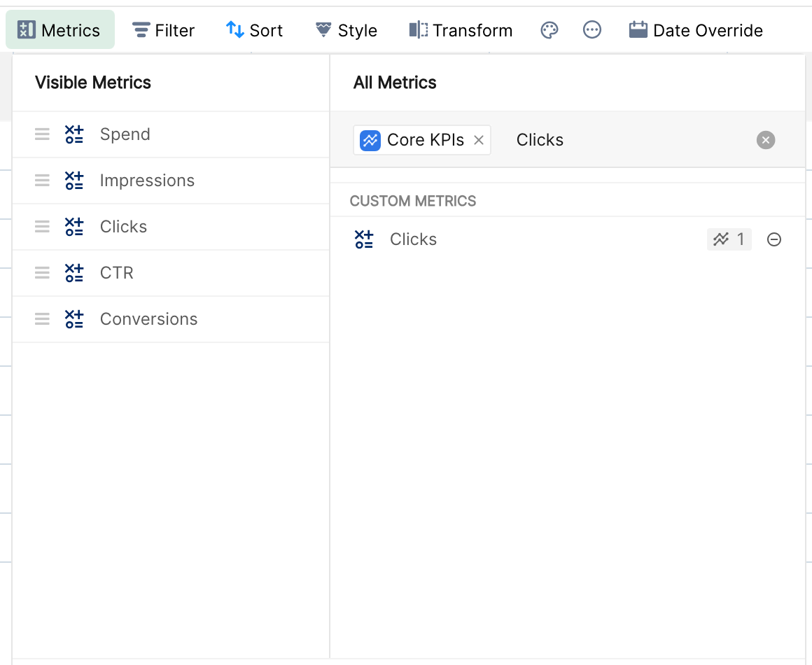Open the more options ellipsis icon
This screenshot has height=665, width=812.
pos(592,30)
